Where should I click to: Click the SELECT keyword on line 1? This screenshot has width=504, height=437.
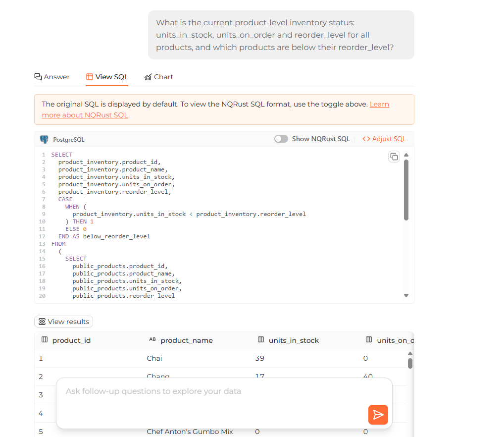[x=62, y=155]
